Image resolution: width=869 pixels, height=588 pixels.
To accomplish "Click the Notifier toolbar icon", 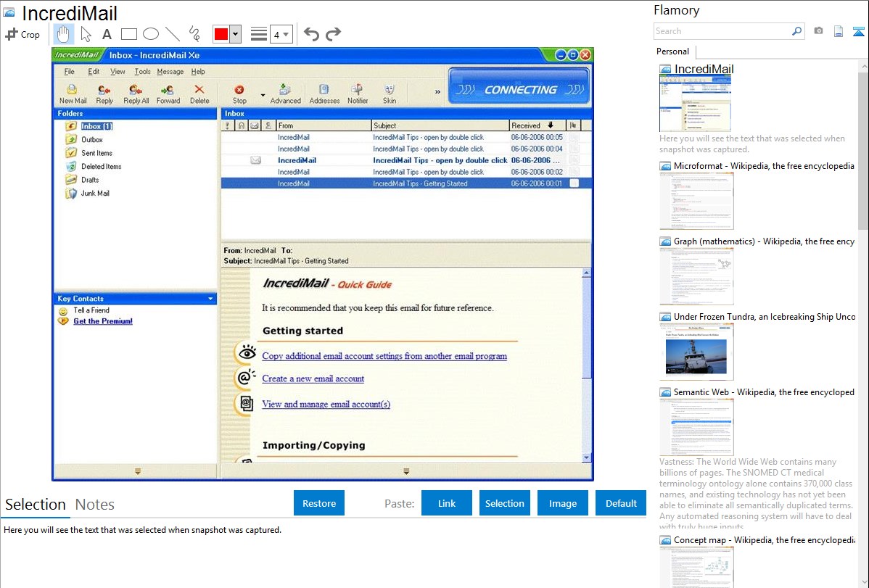I will point(358,94).
